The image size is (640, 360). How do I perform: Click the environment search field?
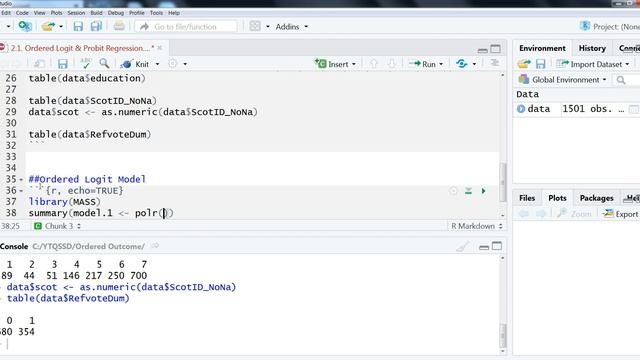tap(627, 80)
